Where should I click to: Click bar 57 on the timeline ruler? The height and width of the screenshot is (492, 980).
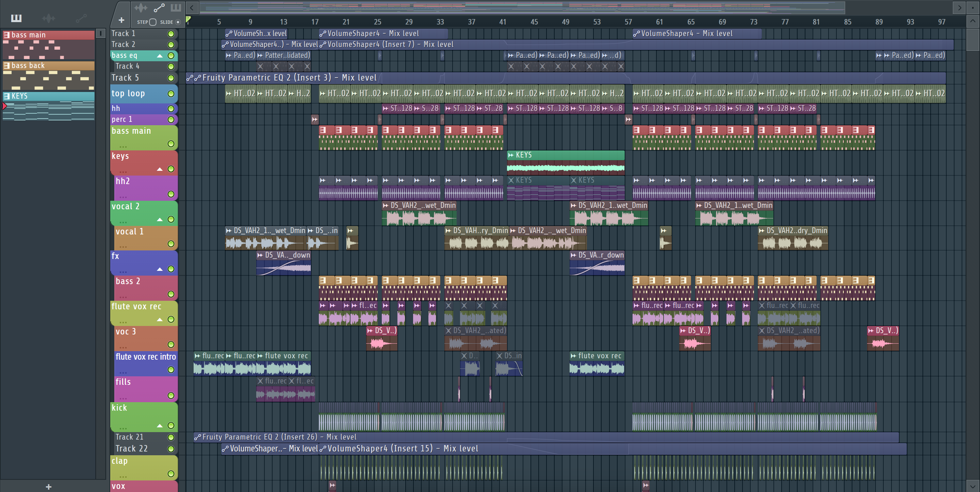point(628,22)
